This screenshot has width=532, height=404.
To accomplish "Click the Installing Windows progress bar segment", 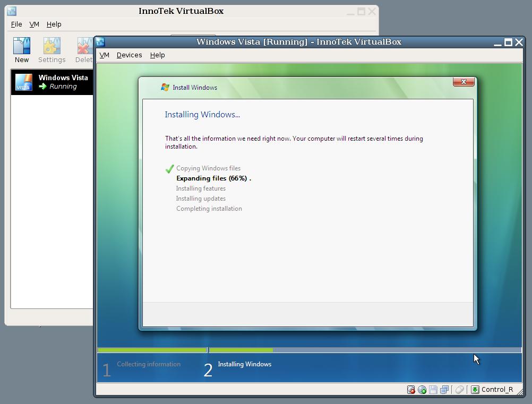I will coord(365,350).
